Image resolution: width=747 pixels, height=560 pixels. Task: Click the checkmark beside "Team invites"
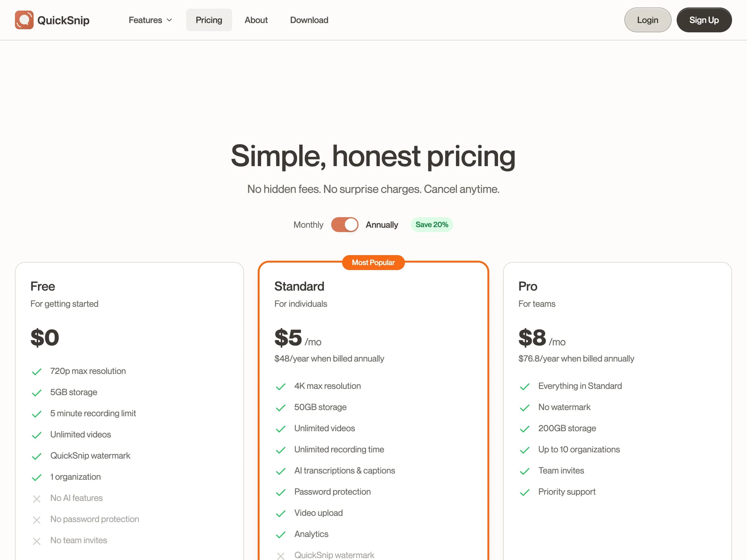(x=524, y=471)
